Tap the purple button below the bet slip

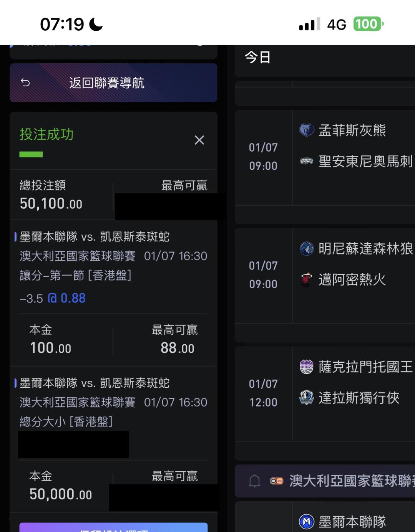pos(113,527)
